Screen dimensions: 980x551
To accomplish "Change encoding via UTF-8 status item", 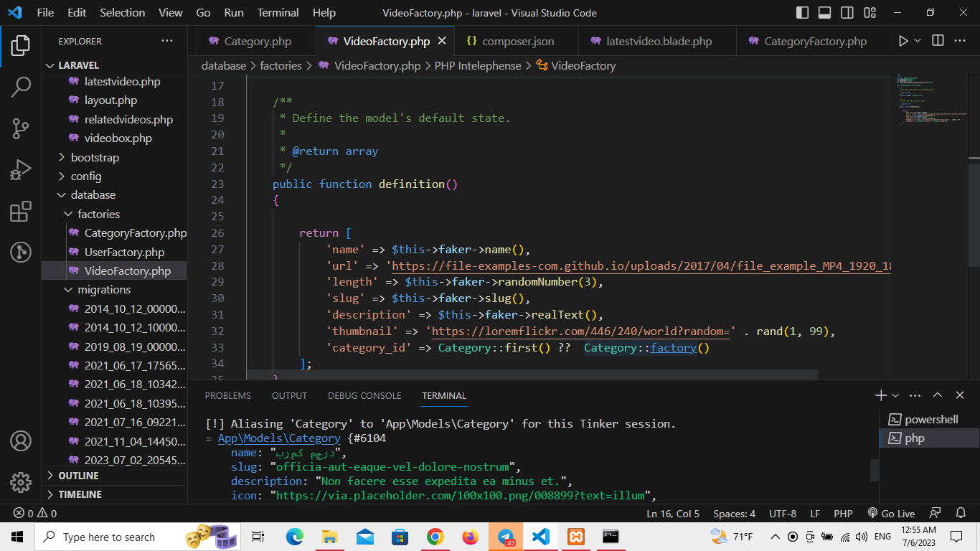I will pyautogui.click(x=783, y=514).
